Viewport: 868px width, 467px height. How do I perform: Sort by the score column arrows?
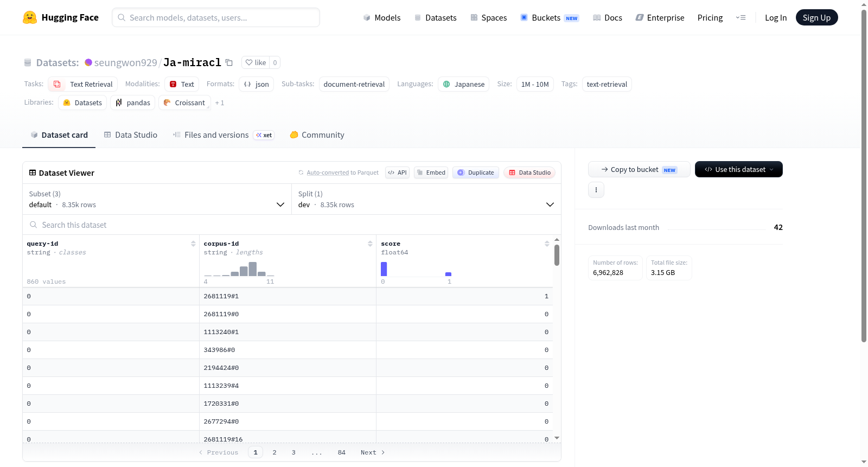(x=547, y=244)
